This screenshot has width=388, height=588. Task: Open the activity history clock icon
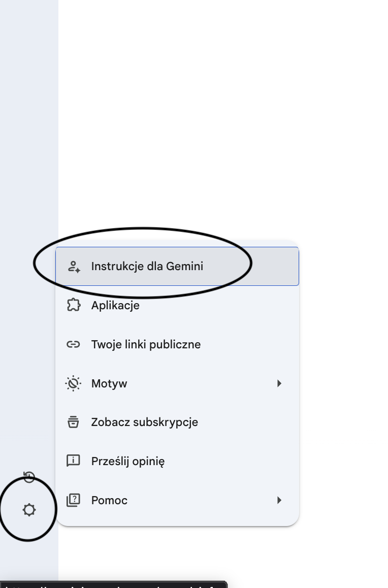click(29, 477)
